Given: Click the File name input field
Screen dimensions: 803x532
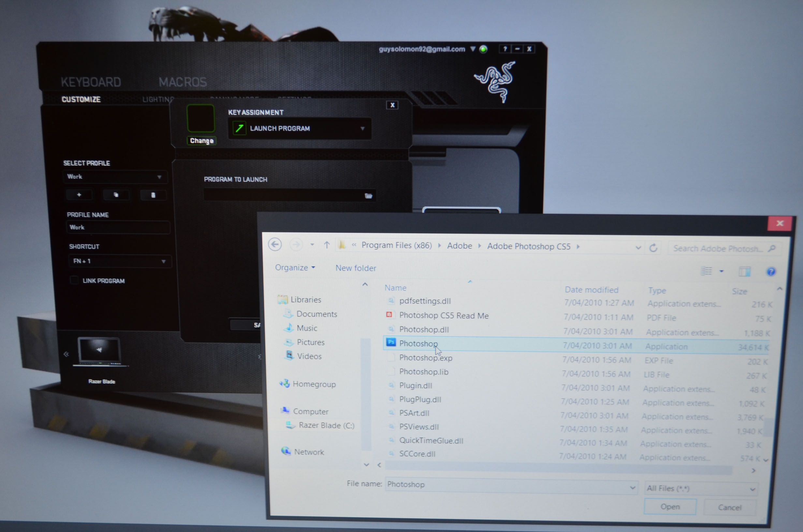Looking at the screenshot, I should point(511,485).
